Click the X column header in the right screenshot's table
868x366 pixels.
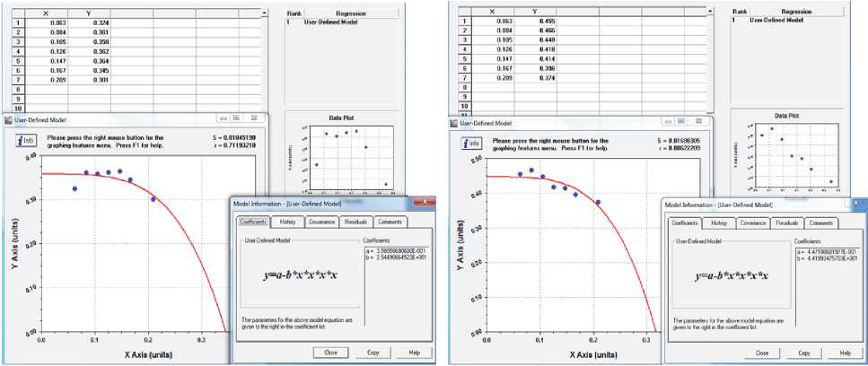[493, 11]
